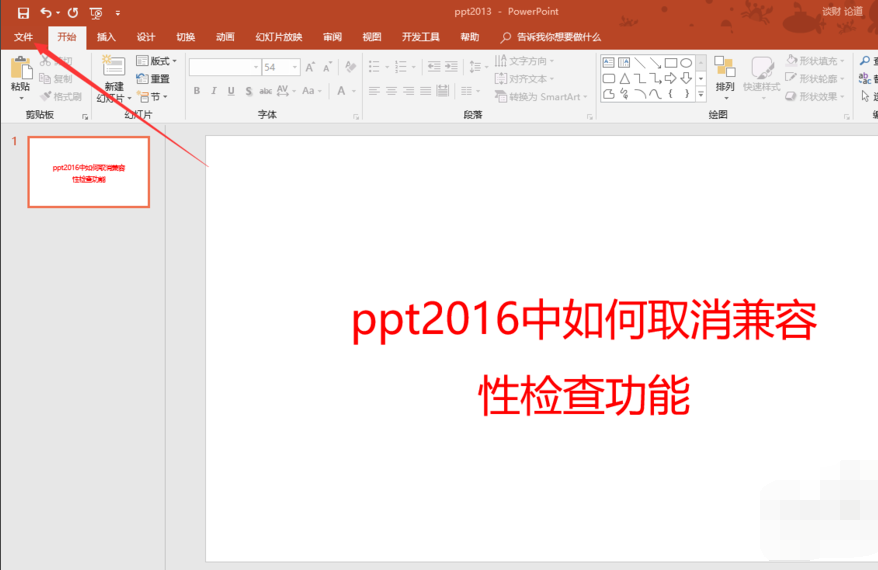The image size is (878, 570).
Task: Click the 复制 (Copy) button
Action: click(56, 79)
